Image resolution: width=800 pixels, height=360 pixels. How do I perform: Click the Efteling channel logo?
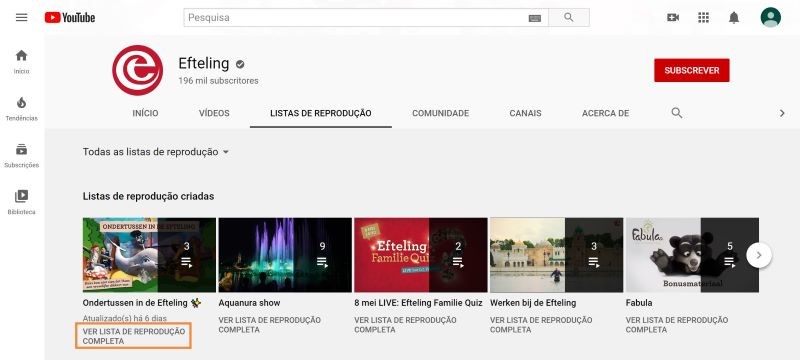[x=137, y=70]
